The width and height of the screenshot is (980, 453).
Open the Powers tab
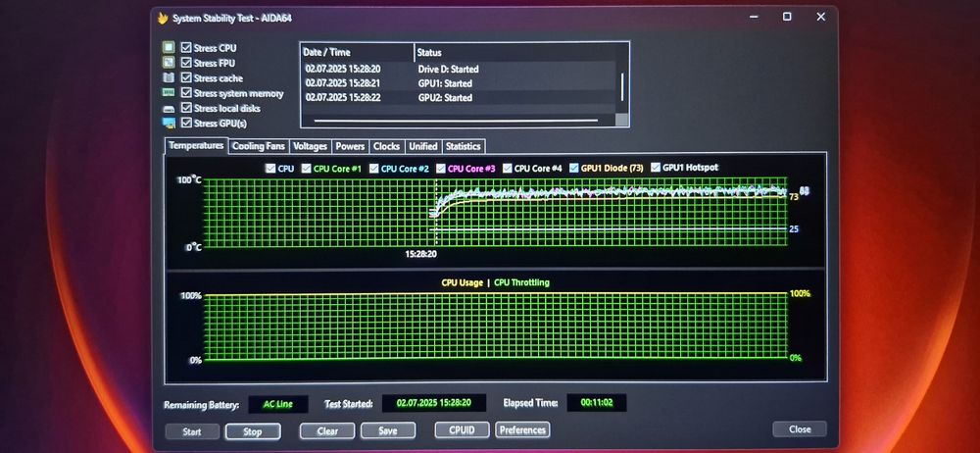(x=350, y=146)
